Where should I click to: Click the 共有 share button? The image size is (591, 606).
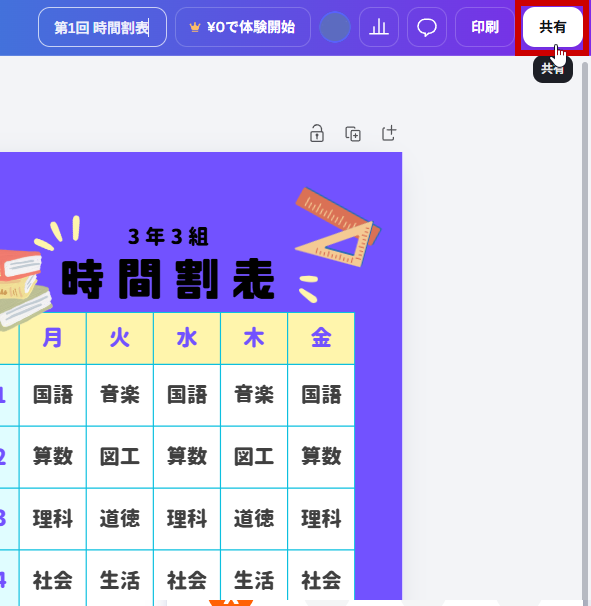coord(552,27)
